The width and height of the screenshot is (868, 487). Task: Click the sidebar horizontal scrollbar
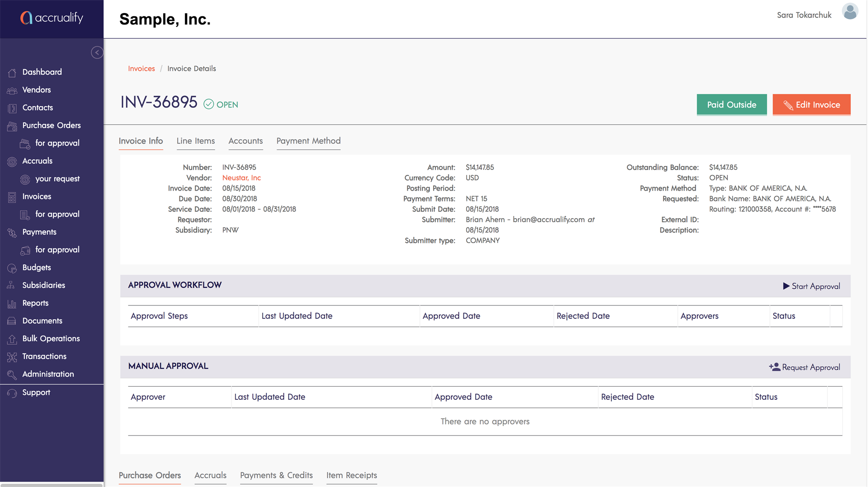(52, 485)
